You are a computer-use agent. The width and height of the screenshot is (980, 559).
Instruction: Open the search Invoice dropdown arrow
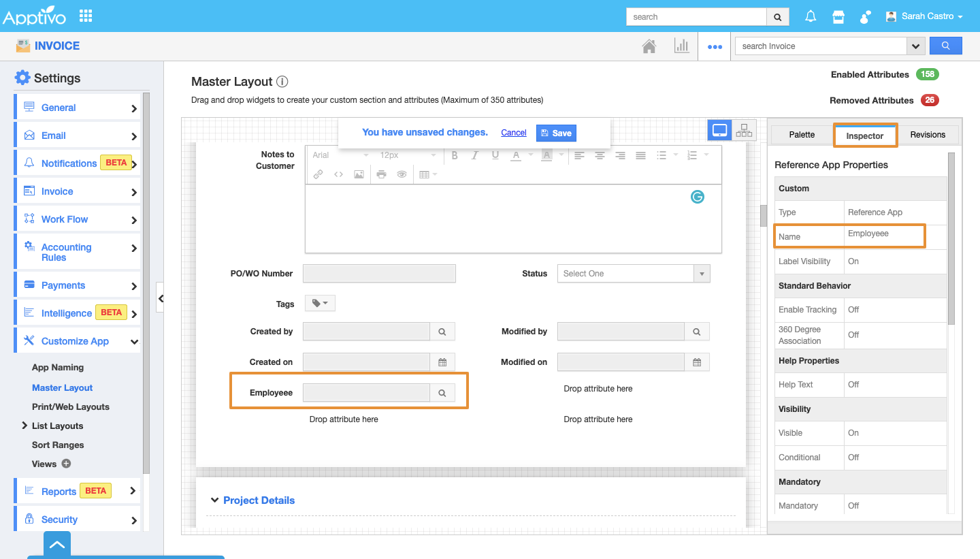coord(916,46)
